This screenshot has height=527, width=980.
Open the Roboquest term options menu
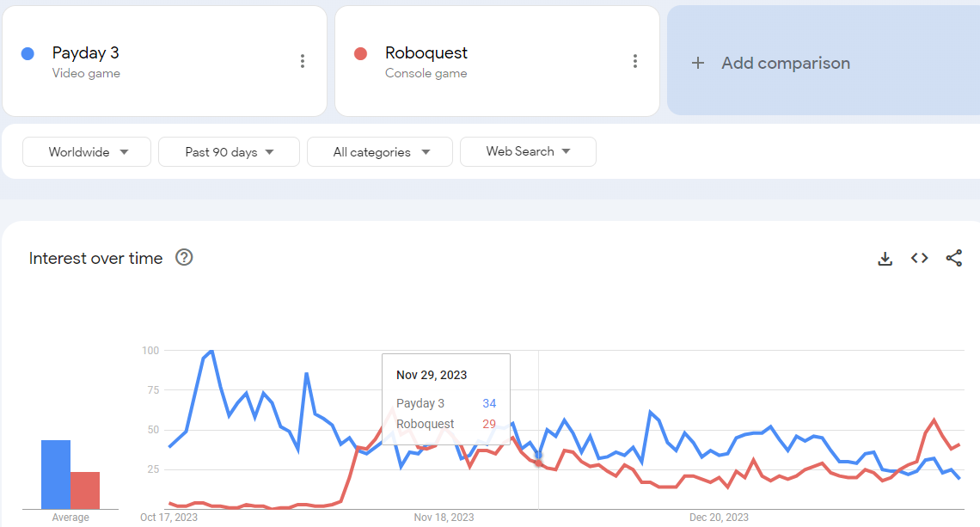(635, 61)
